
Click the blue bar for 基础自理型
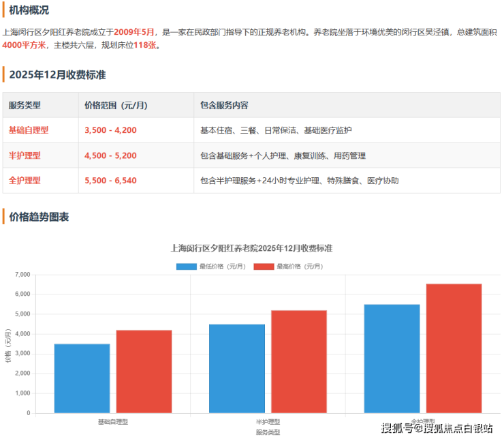pos(82,378)
